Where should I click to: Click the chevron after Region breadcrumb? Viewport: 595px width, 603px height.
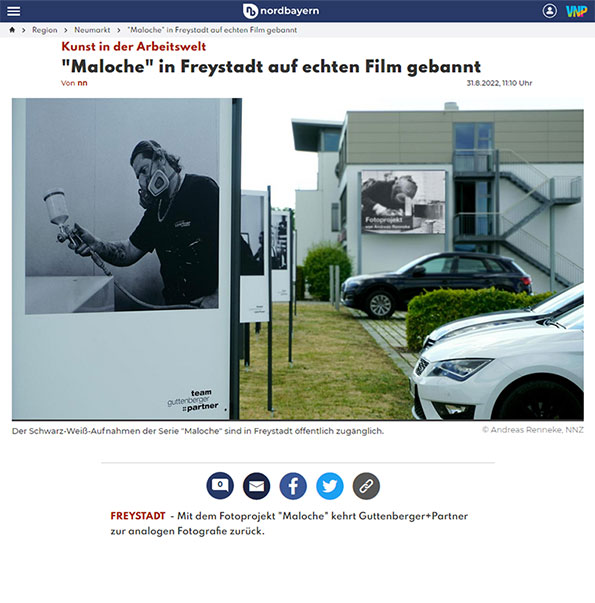[66, 30]
